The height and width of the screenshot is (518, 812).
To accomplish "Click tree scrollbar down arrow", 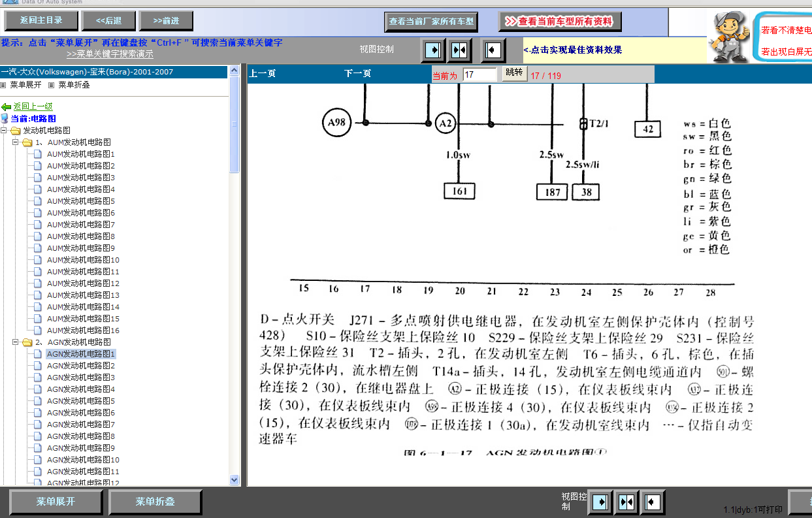I will click(x=235, y=480).
